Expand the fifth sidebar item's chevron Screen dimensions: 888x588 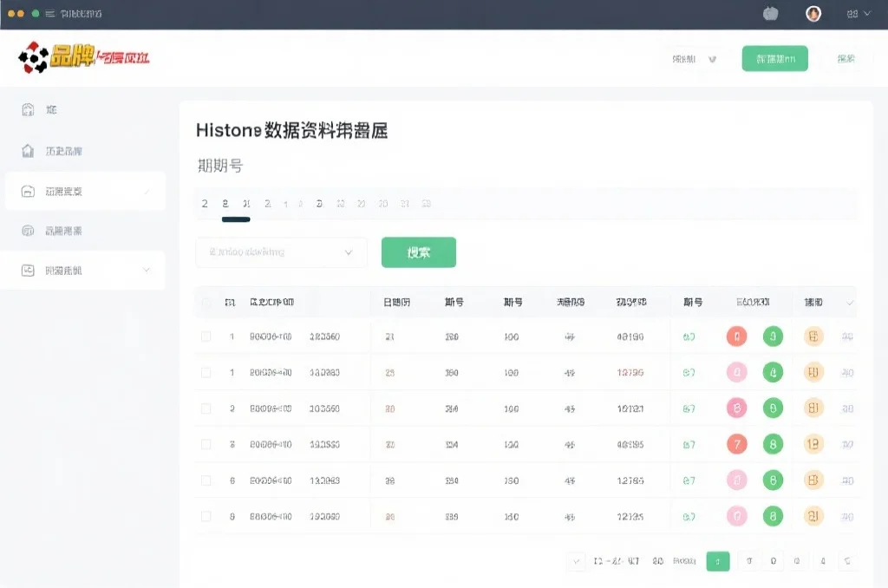click(146, 271)
